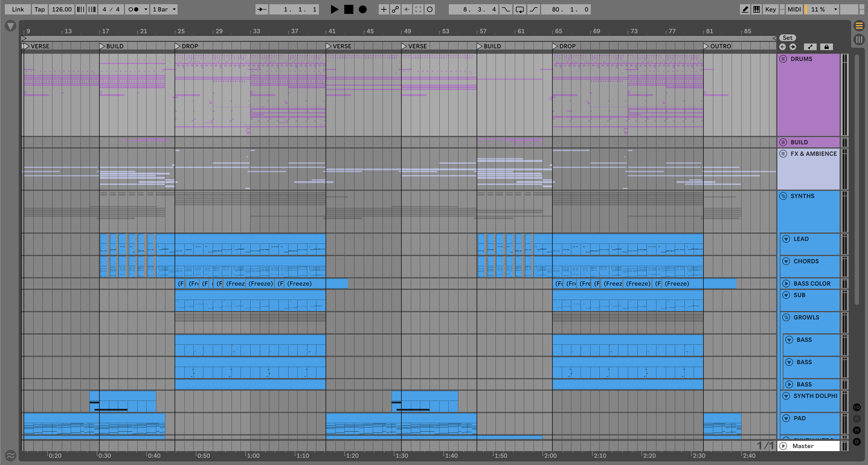868x465 pixels.
Task: Show Track Delay D button
Action: tap(857, 442)
